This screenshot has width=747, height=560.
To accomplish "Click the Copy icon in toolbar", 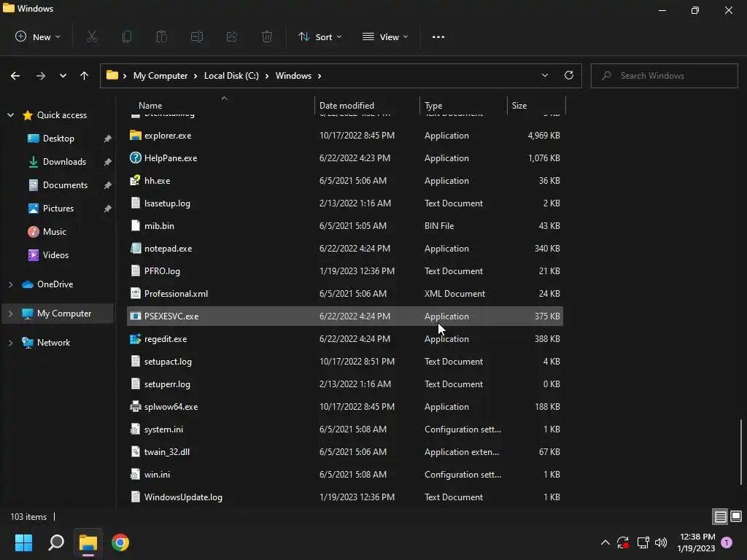I will tap(127, 36).
